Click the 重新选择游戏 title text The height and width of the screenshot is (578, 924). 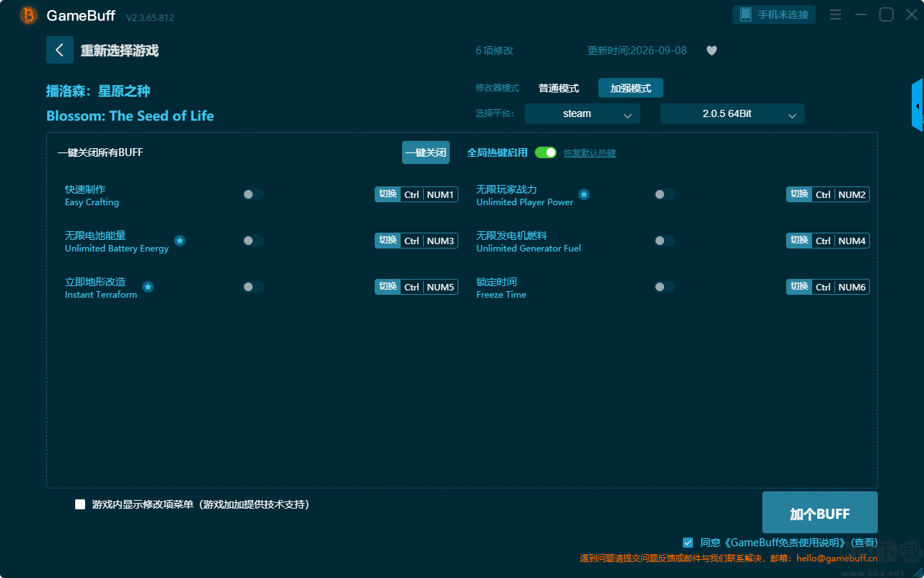[120, 51]
